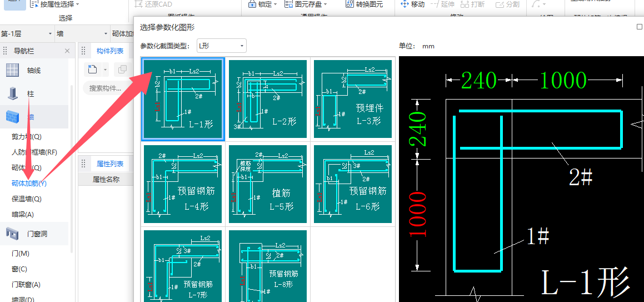This screenshot has height=302, width=644.
Task: Click the 属性列表 panel drag handle
Action: [83, 164]
